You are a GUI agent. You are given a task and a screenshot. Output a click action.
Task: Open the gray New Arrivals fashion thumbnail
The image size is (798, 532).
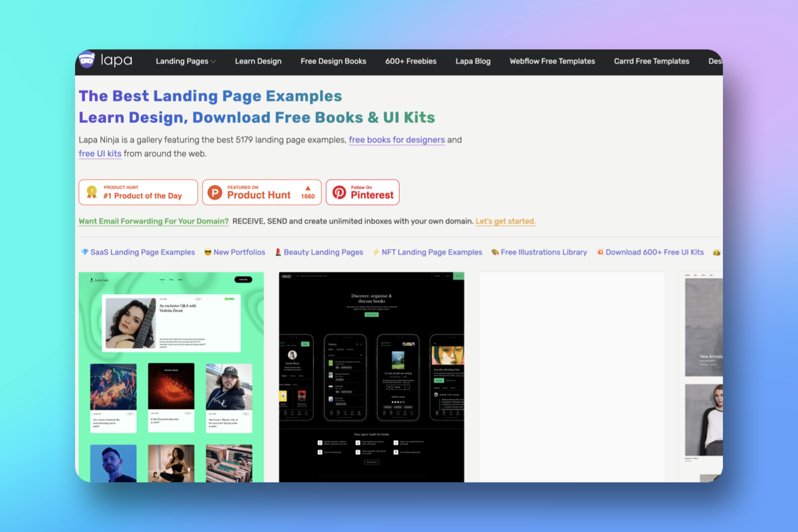(701, 377)
